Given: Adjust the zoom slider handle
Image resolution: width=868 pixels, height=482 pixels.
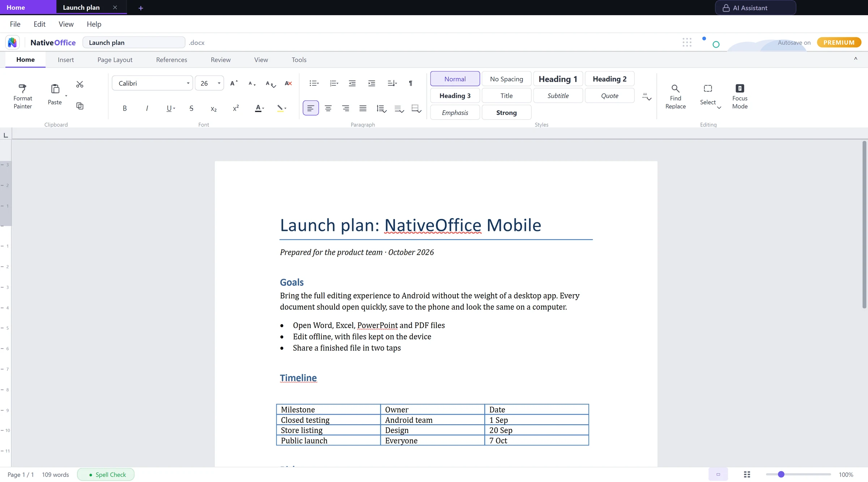Looking at the screenshot, I should click(781, 474).
